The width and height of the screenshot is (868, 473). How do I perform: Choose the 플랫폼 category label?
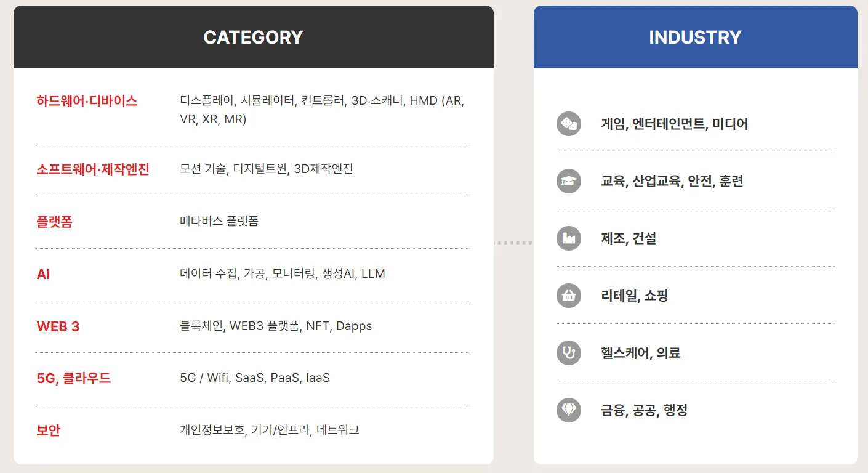tap(54, 222)
